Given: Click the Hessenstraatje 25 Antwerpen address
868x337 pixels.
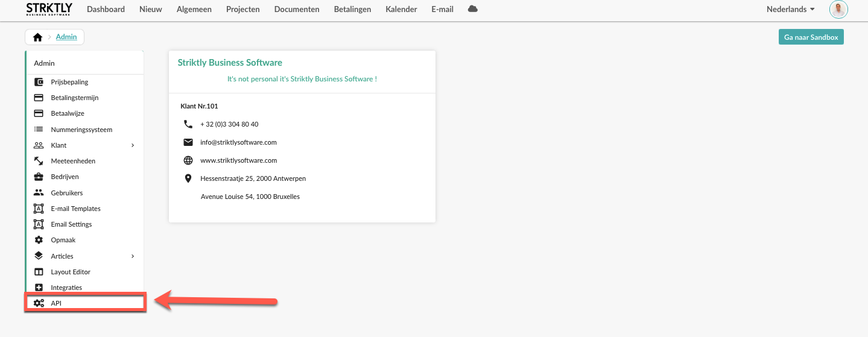Looking at the screenshot, I should tap(253, 178).
